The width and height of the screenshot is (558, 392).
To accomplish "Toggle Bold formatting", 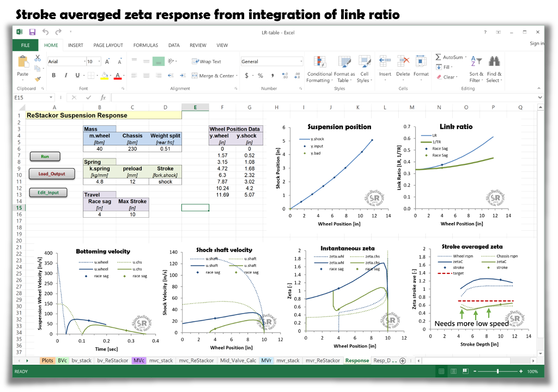I will (53, 75).
